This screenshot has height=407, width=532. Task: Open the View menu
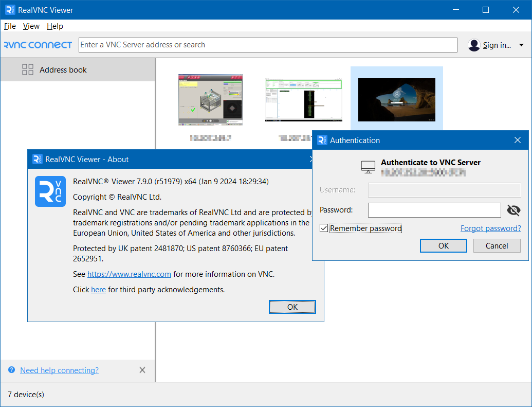[x=31, y=26]
